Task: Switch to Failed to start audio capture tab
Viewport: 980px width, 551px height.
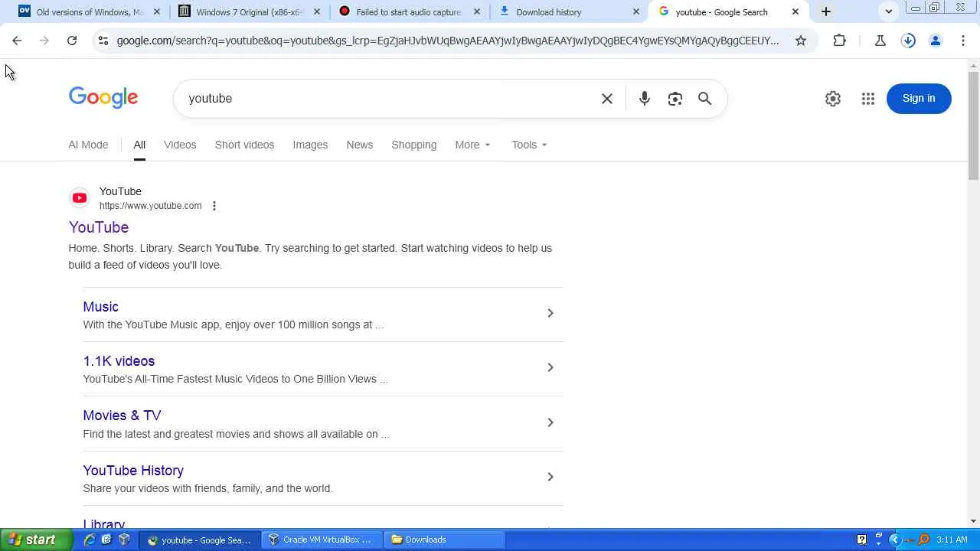Action: click(x=408, y=11)
